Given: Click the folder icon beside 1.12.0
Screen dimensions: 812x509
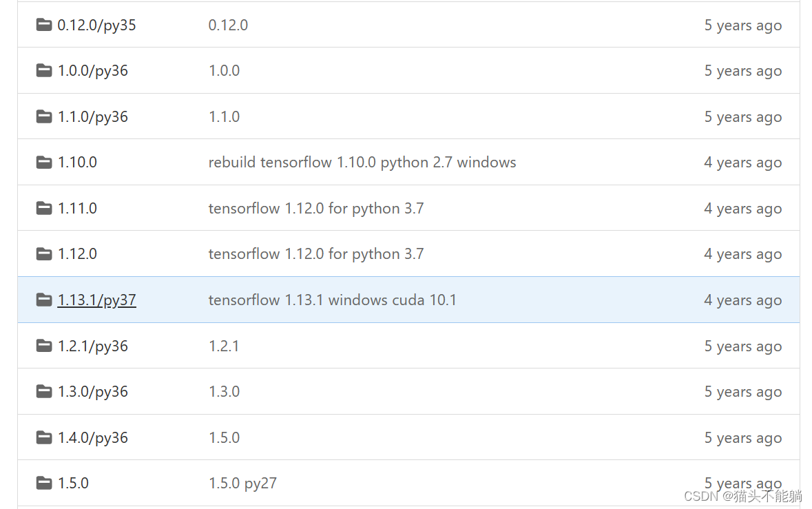Looking at the screenshot, I should (44, 253).
